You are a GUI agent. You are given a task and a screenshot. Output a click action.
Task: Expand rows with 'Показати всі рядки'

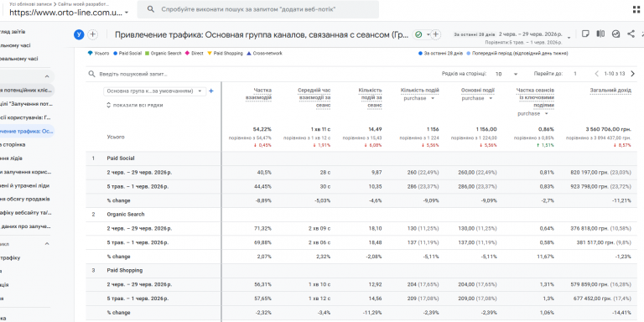click(135, 105)
